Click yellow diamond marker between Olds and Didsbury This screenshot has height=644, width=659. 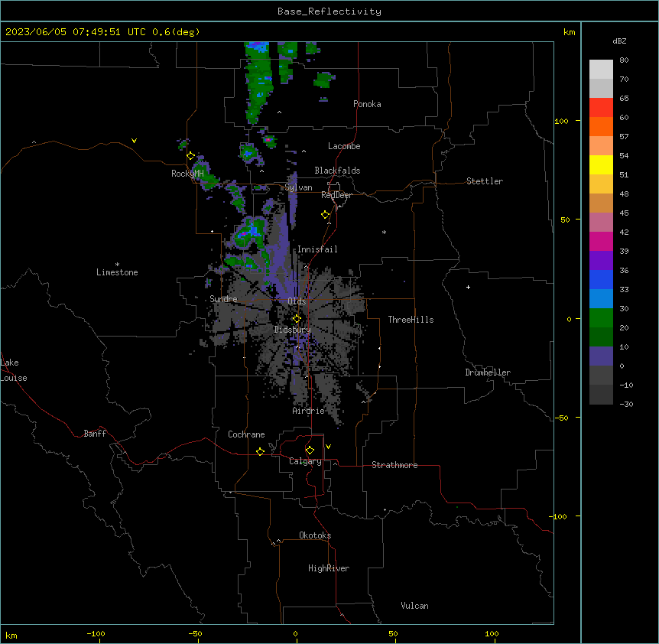(297, 319)
